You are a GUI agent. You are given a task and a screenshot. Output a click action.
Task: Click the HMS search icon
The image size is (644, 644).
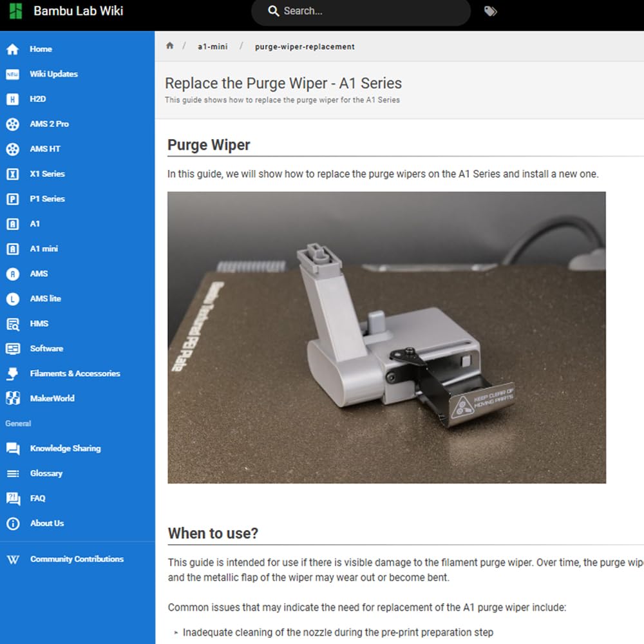click(x=12, y=324)
